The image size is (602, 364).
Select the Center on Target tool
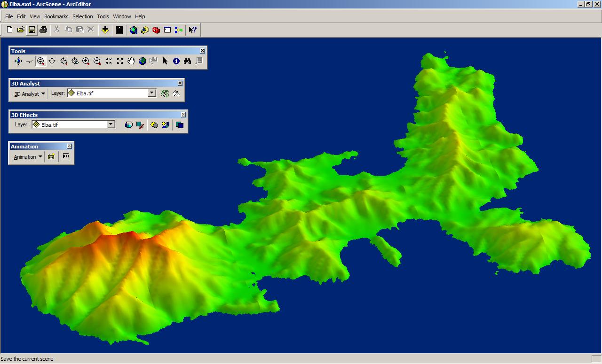tap(52, 61)
